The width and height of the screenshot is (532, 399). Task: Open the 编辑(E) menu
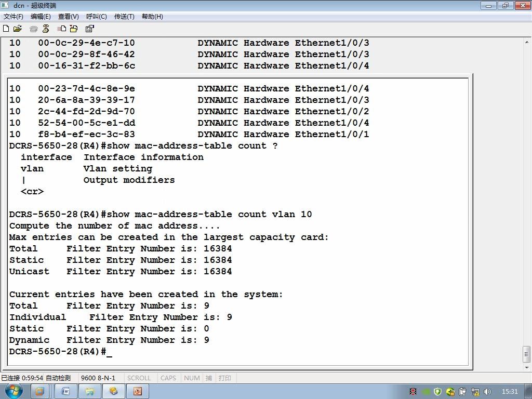41,16
